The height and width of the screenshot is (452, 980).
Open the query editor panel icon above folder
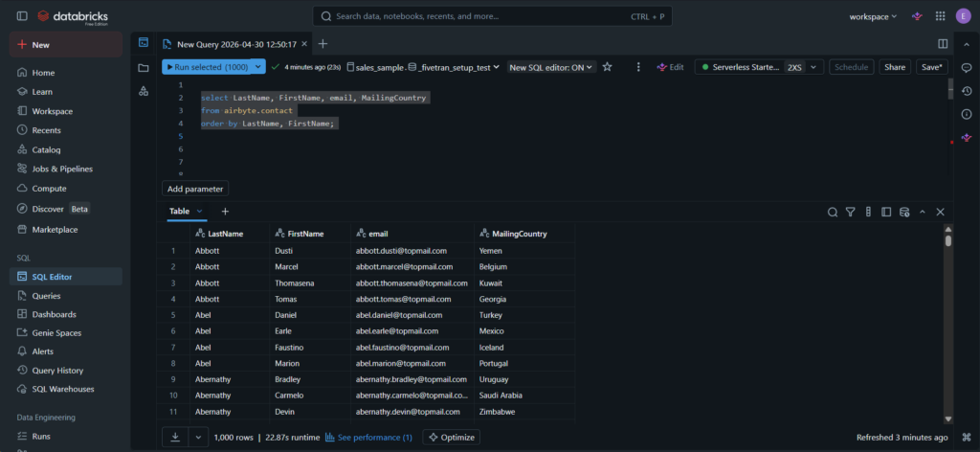[x=144, y=42]
